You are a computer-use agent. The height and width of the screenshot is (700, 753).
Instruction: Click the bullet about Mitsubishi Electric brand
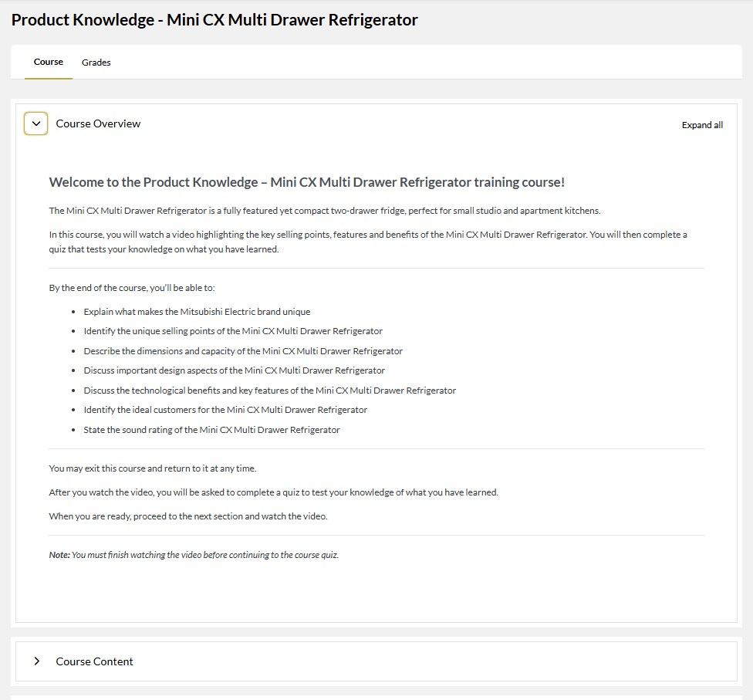tap(197, 312)
